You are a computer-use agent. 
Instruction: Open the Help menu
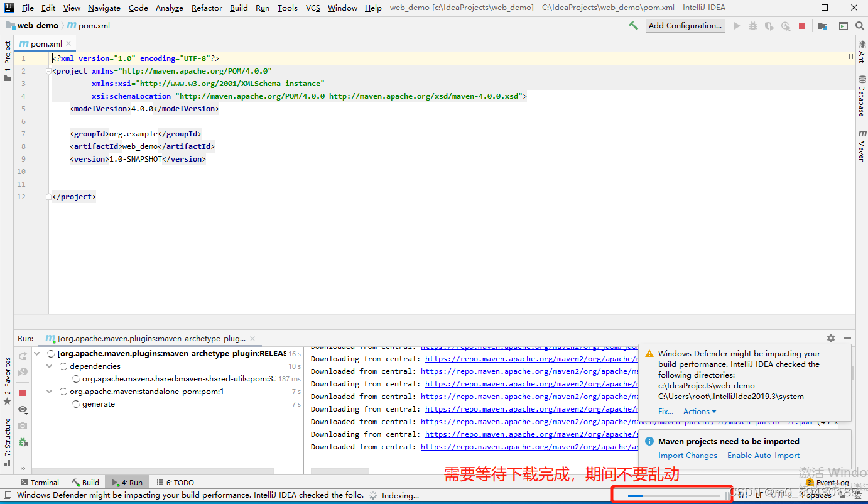(x=373, y=8)
